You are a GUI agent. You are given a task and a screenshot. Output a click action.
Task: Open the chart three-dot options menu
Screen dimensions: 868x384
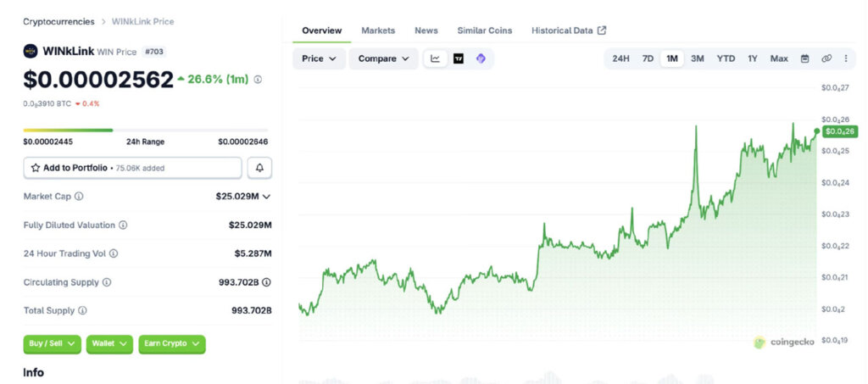coord(845,58)
